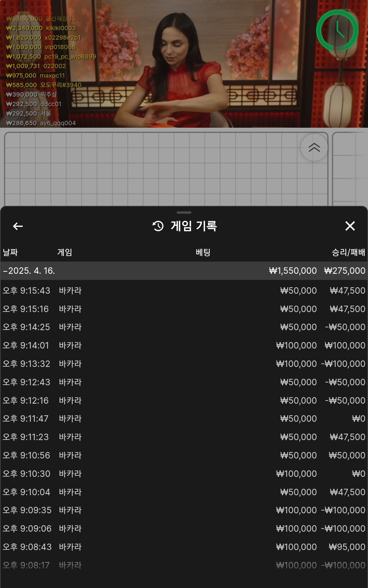368x588 pixels.
Task: Select the 오후 9:10:30 game row
Action: (184, 474)
